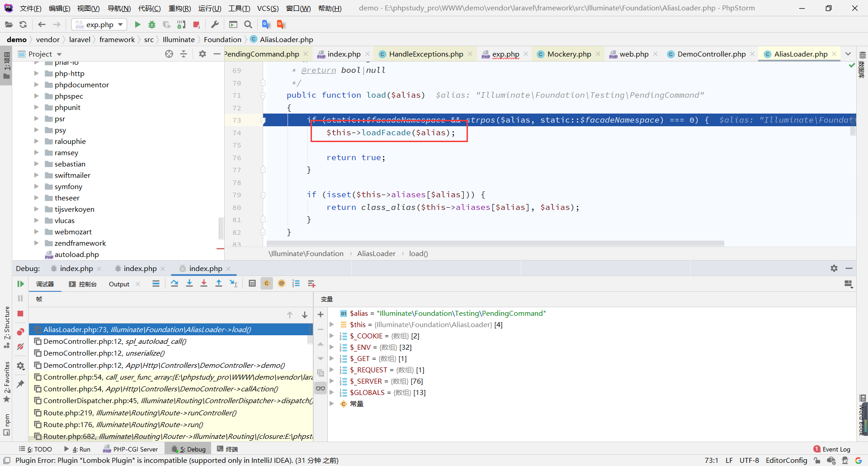Switch to Mockery.php editor tab
868x466 pixels.
tap(569, 54)
